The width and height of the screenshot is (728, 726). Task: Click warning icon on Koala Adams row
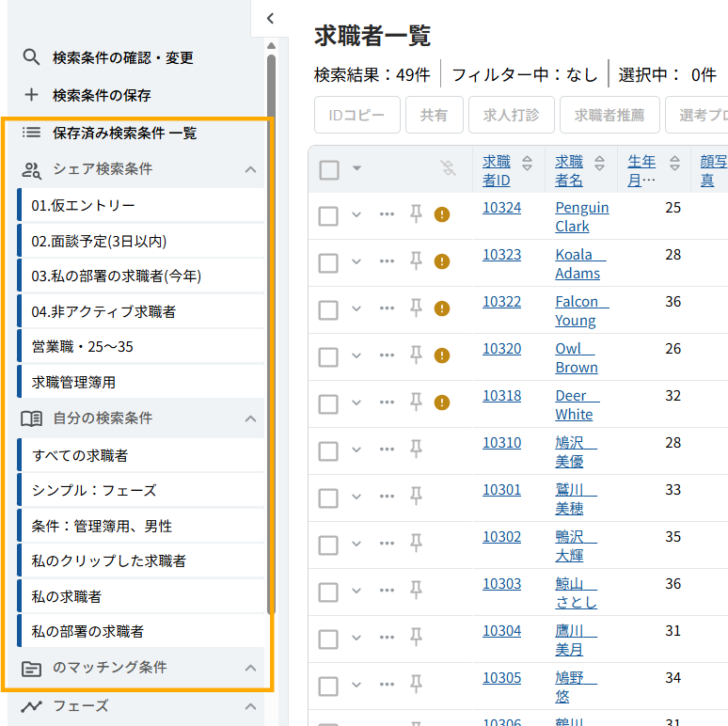click(x=442, y=261)
